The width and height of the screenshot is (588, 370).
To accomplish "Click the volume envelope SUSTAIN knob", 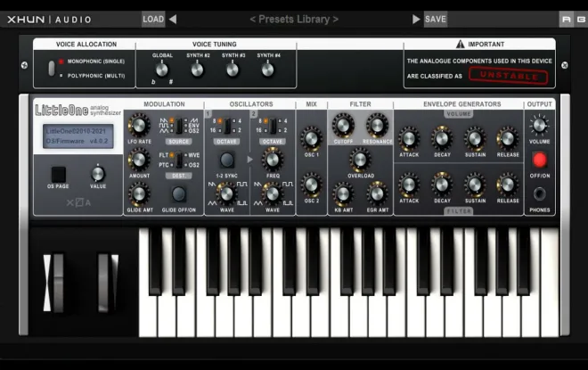I will (475, 139).
